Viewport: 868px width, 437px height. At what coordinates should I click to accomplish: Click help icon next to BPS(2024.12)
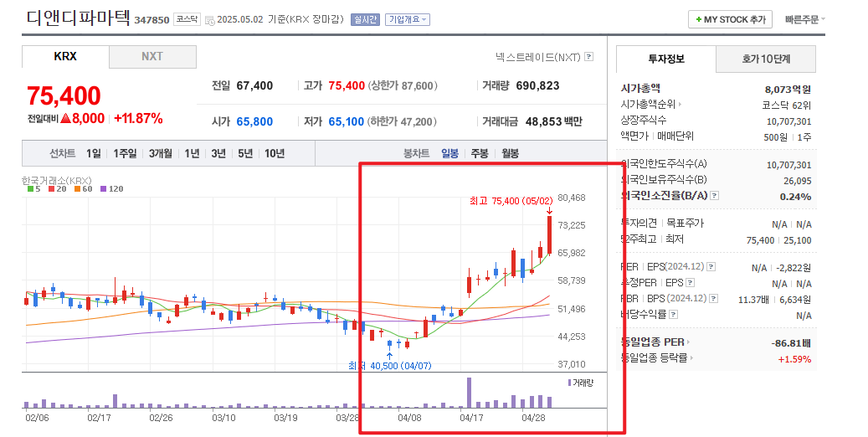(x=713, y=299)
